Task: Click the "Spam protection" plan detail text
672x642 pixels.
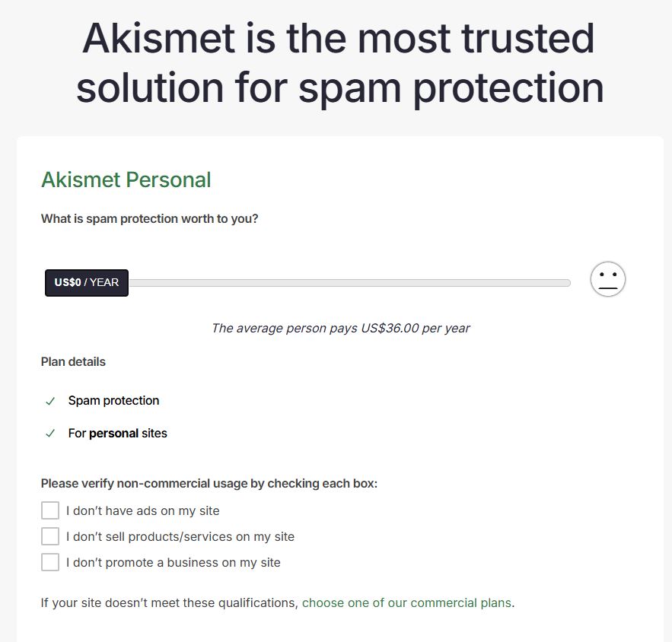Action: pos(113,400)
